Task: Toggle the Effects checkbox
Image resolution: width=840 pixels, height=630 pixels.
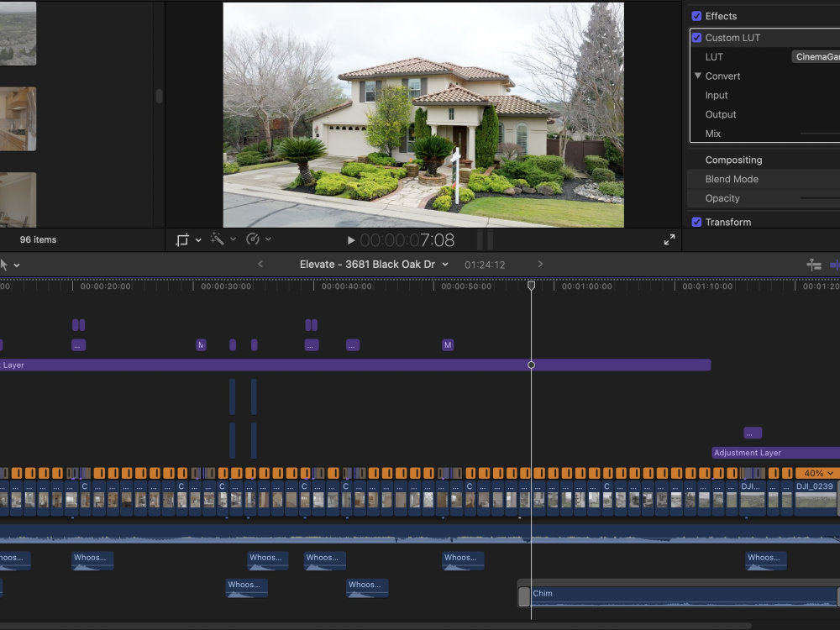Action: pyautogui.click(x=696, y=16)
